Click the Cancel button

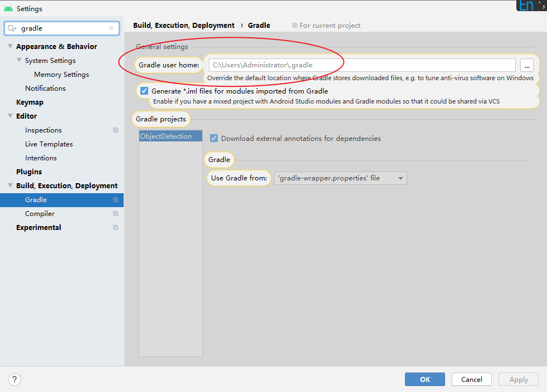pos(472,379)
